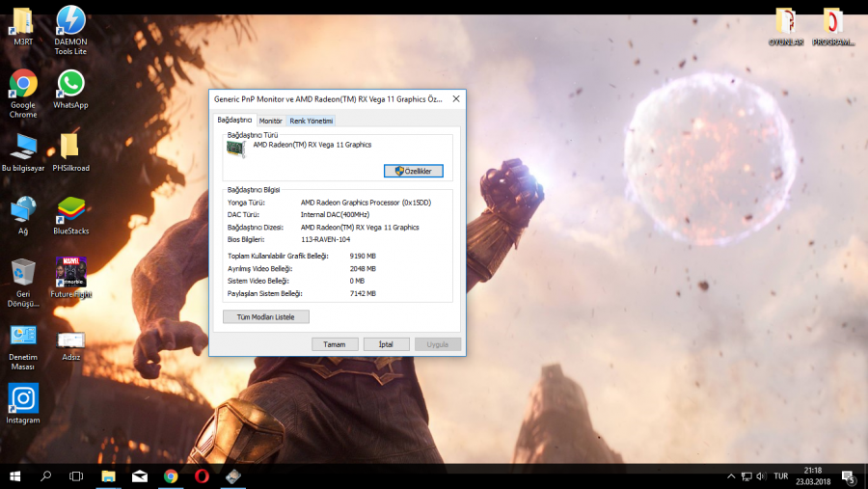Open Denetim Masası control panel
The image size is (868, 489).
[23, 346]
